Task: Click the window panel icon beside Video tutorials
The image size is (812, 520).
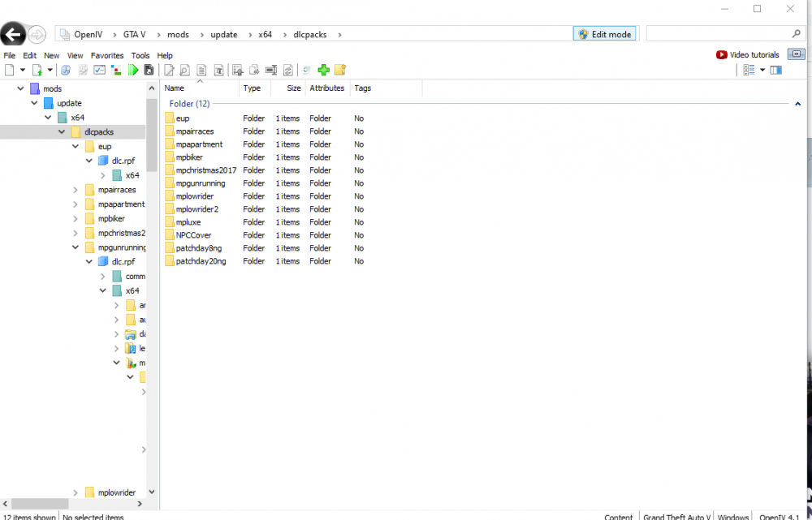Action: 797,54
